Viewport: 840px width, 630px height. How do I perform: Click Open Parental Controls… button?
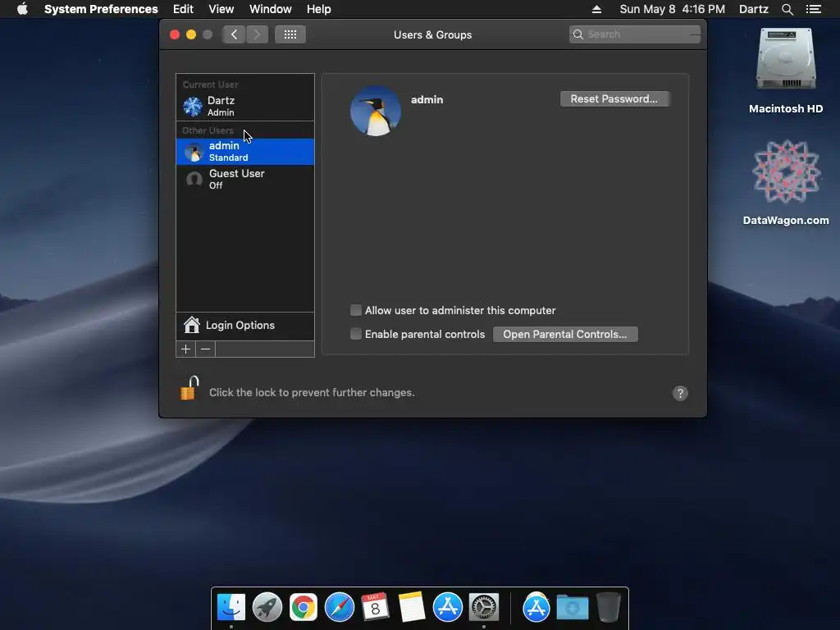pos(565,335)
